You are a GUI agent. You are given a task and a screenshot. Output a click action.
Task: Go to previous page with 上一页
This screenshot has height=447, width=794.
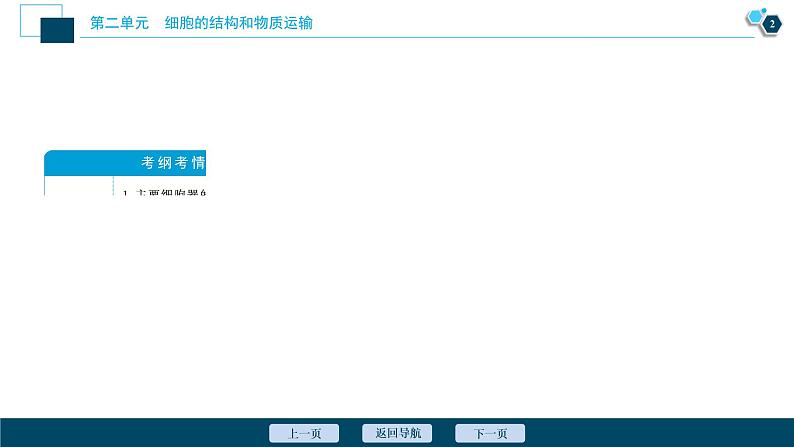304,433
